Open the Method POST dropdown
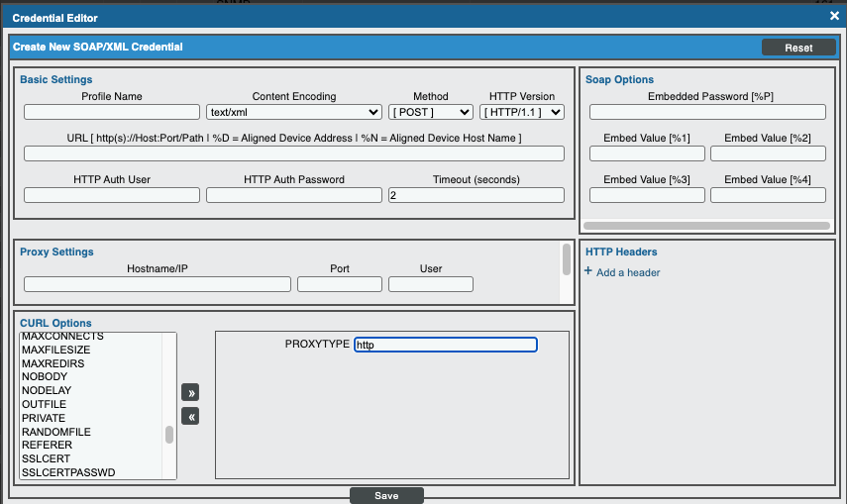The height and width of the screenshot is (504, 847). 430,113
